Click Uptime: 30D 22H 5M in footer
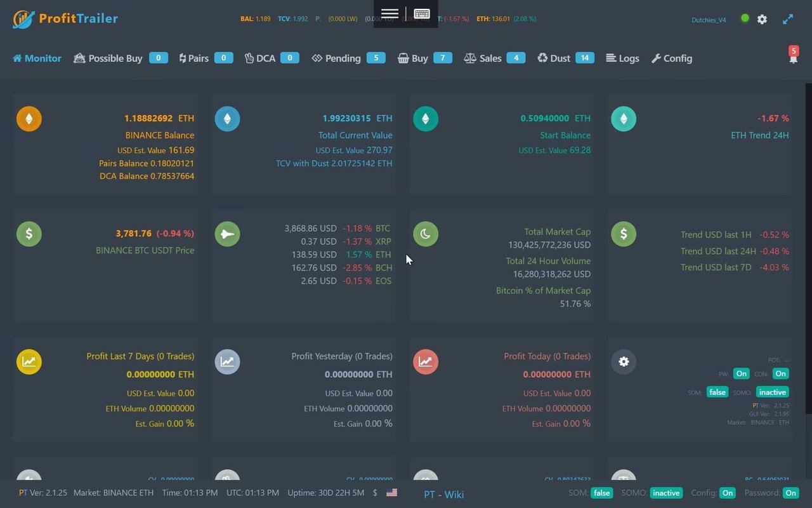The image size is (812, 508). [x=326, y=493]
